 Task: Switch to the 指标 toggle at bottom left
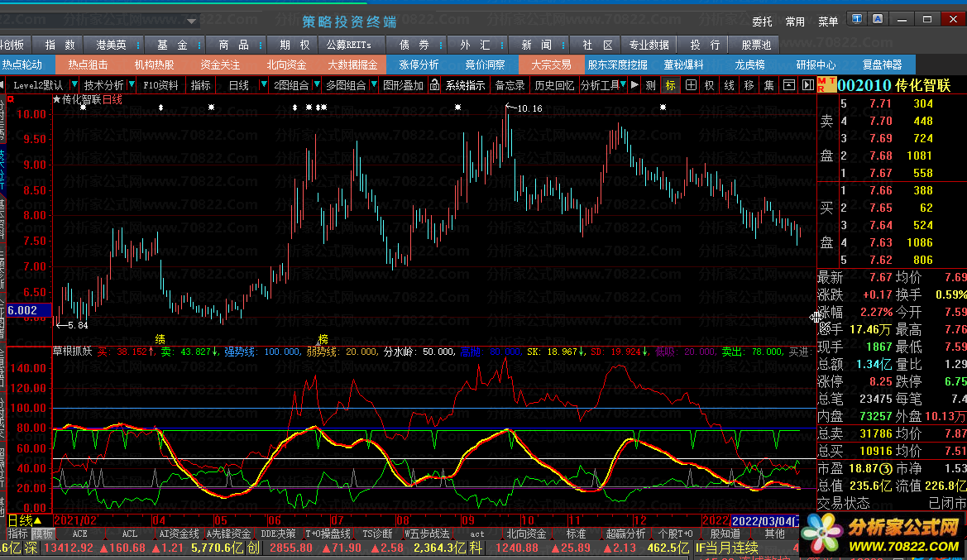[18, 534]
